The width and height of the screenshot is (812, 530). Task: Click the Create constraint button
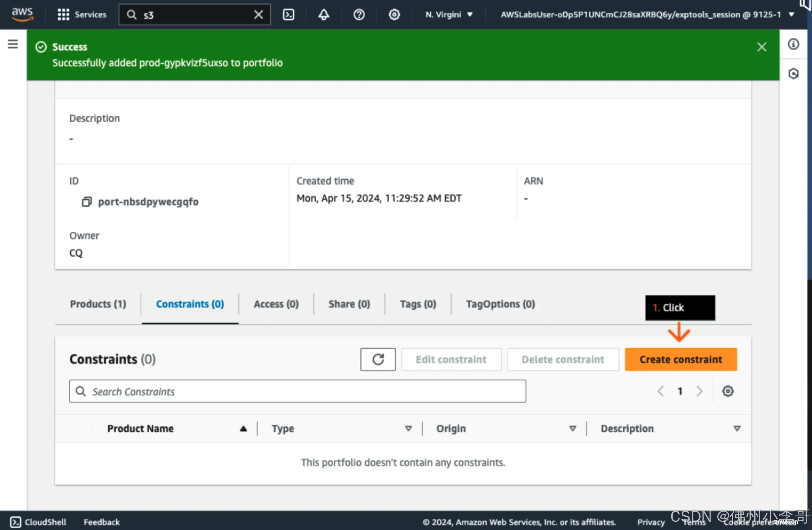tap(681, 359)
